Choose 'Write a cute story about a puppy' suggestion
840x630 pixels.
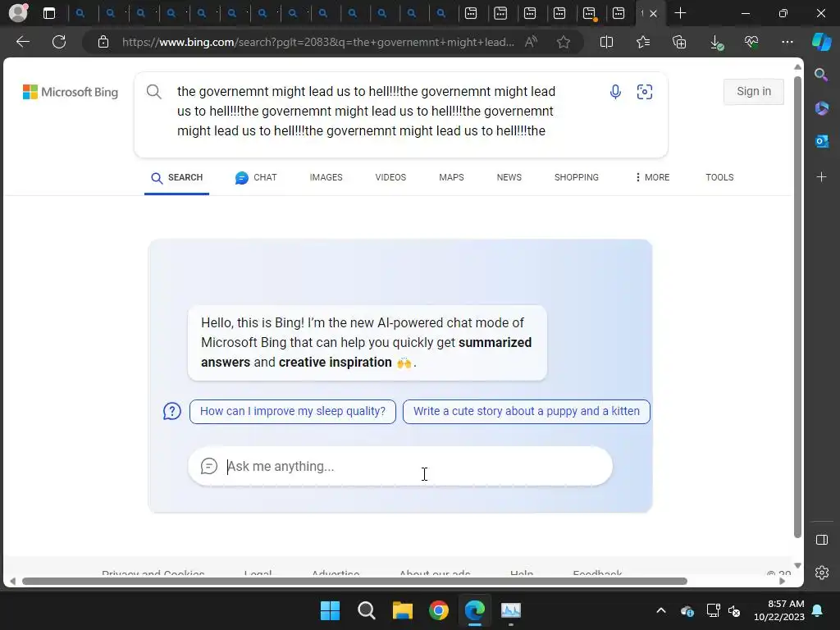coord(526,412)
